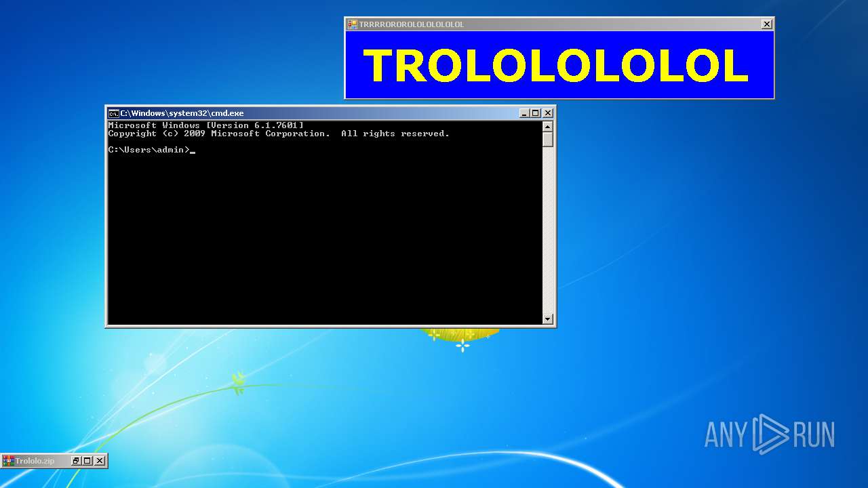The height and width of the screenshot is (488, 868).
Task: Click the cmd scrollbar thumb
Action: click(x=548, y=140)
